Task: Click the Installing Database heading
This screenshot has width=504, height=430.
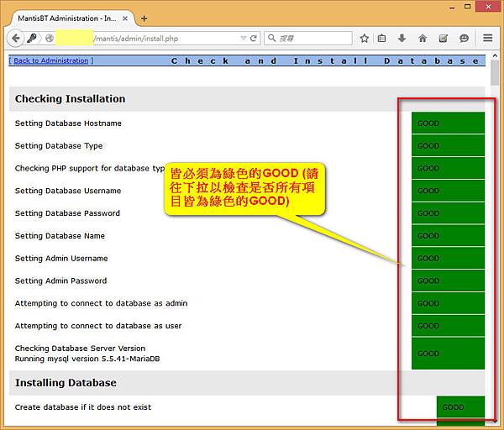Action: (66, 383)
